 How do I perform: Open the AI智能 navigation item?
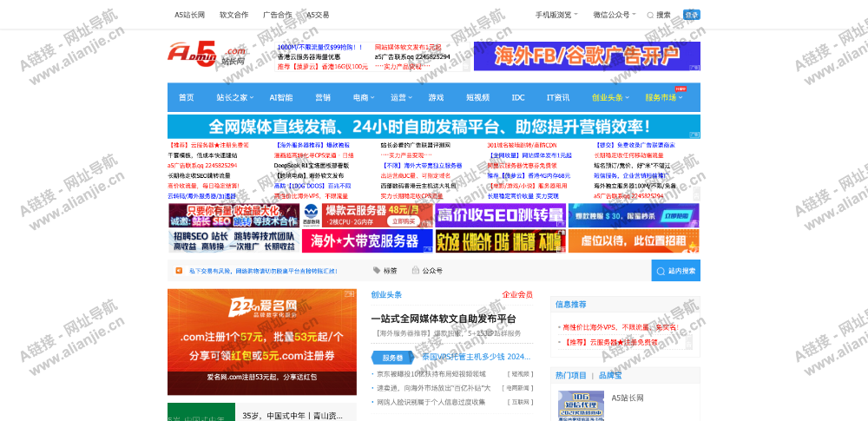[281, 97]
